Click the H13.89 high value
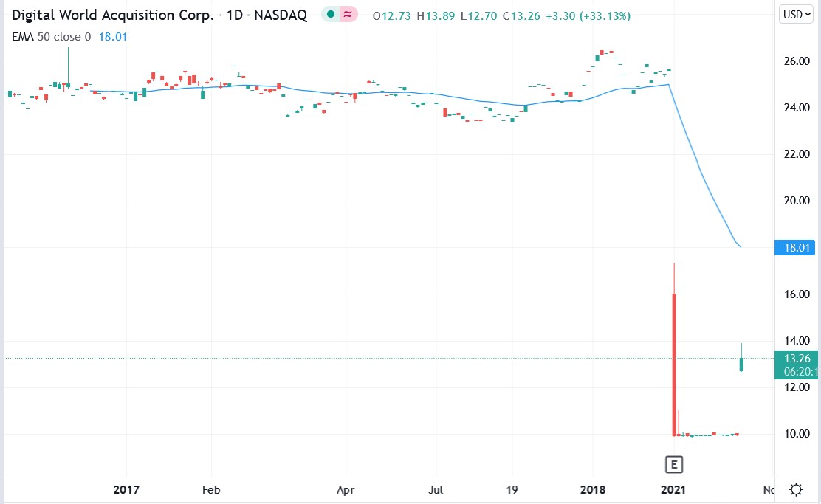Screen dimensions: 821x504 [x=436, y=16]
